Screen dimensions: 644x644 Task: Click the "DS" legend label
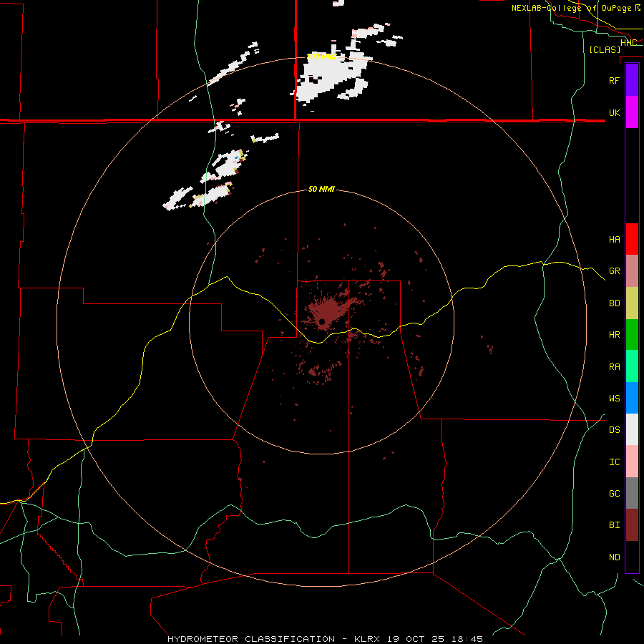tap(614, 430)
